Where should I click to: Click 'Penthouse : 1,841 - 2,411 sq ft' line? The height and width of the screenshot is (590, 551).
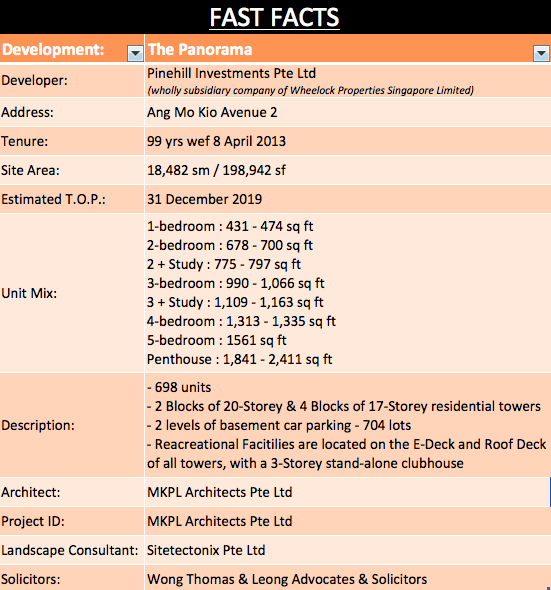click(240, 359)
